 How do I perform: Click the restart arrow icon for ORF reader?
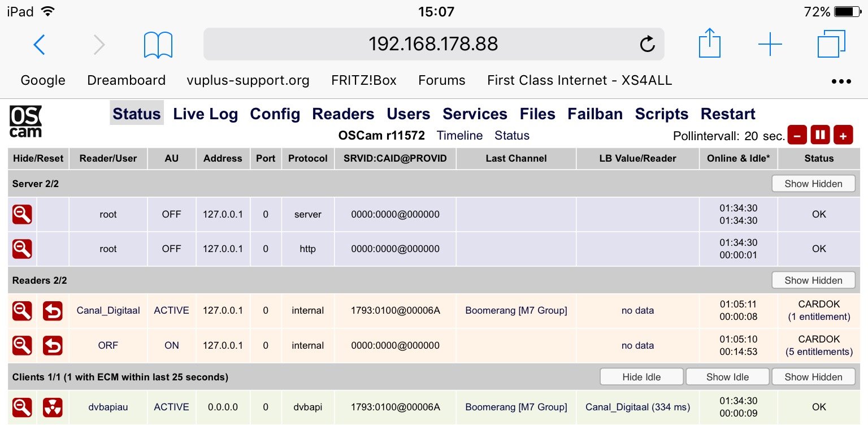[53, 345]
